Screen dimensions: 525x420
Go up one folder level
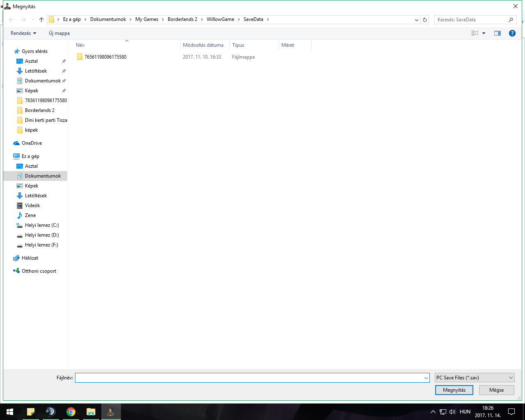pos(41,20)
